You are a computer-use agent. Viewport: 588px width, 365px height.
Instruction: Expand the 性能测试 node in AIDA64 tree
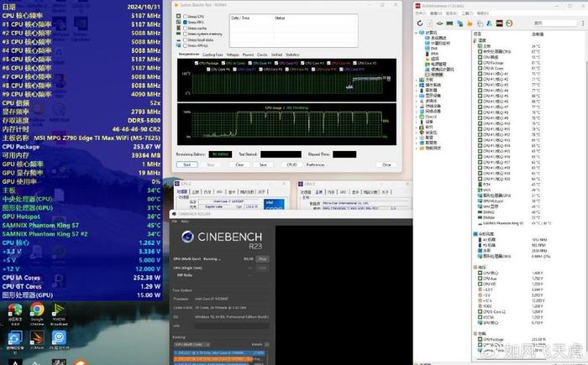pyautogui.click(x=417, y=148)
